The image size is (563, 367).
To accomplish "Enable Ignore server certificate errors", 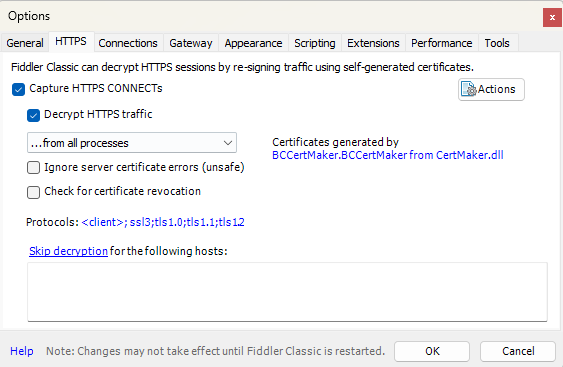I will tap(33, 167).
